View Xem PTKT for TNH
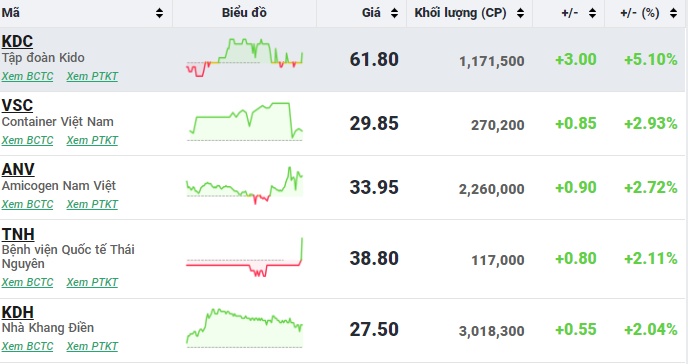Viewport: 688px width, 364px height. 92,282
